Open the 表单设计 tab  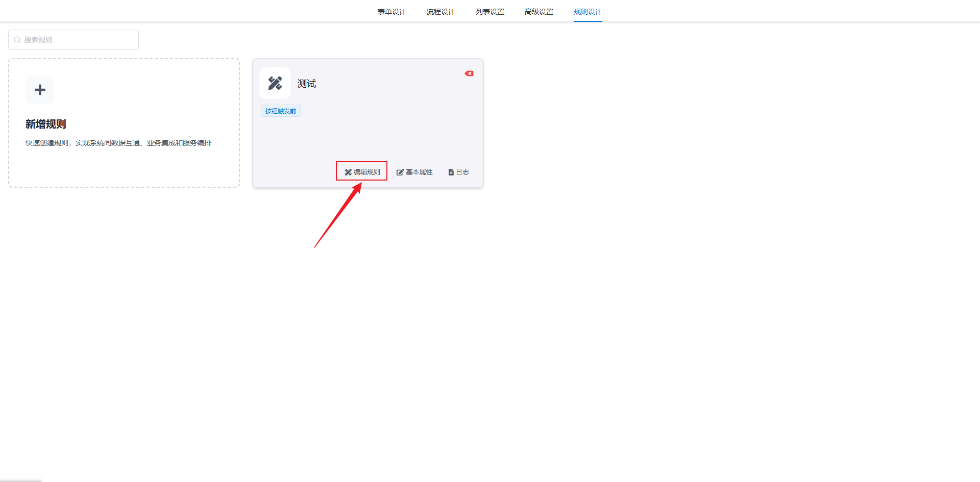click(x=391, y=12)
